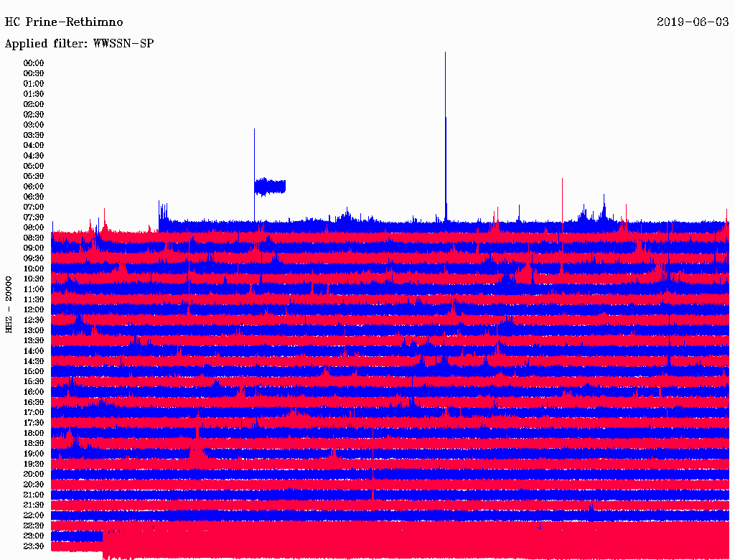Select the 00:30 time label
This screenshot has width=735, height=560.
tap(33, 73)
